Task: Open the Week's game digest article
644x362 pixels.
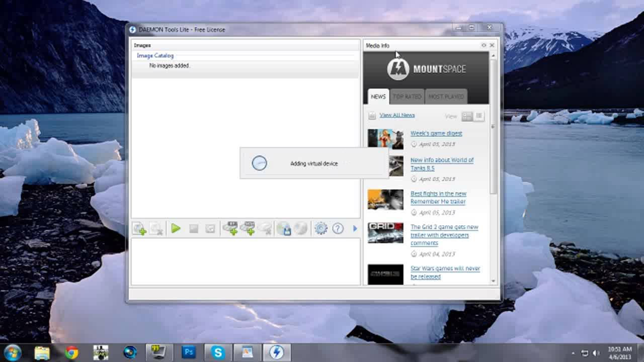Action: (436, 133)
